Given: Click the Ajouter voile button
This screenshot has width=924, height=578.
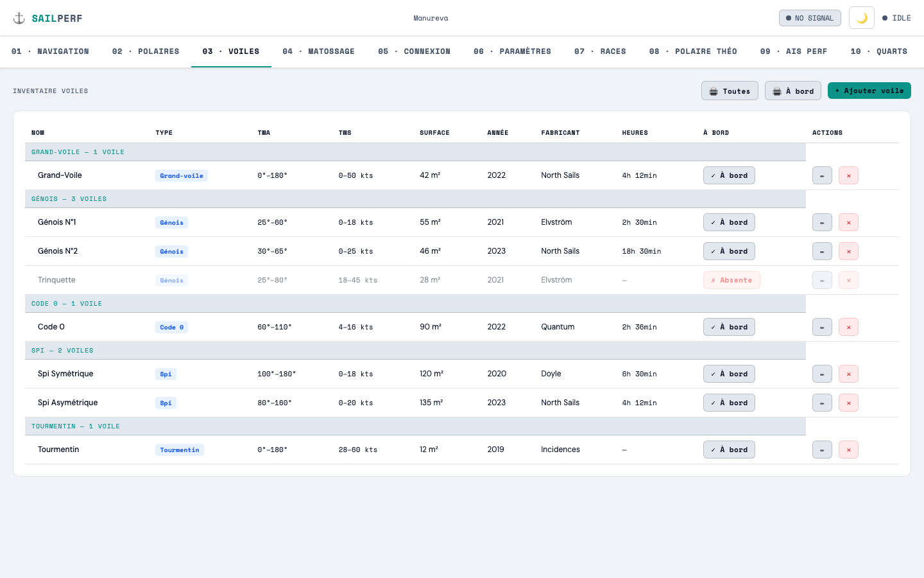Looking at the screenshot, I should click(x=869, y=91).
